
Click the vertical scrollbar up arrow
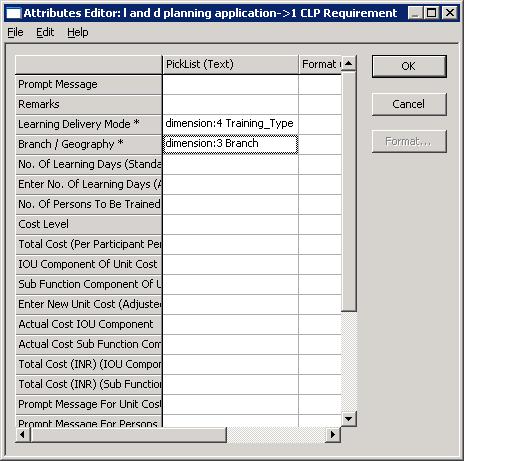click(x=349, y=63)
